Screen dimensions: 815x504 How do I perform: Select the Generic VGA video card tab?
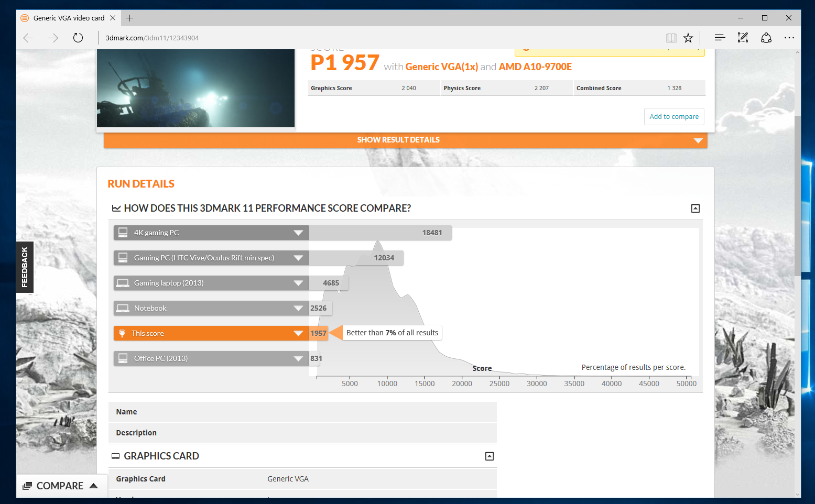pos(69,18)
